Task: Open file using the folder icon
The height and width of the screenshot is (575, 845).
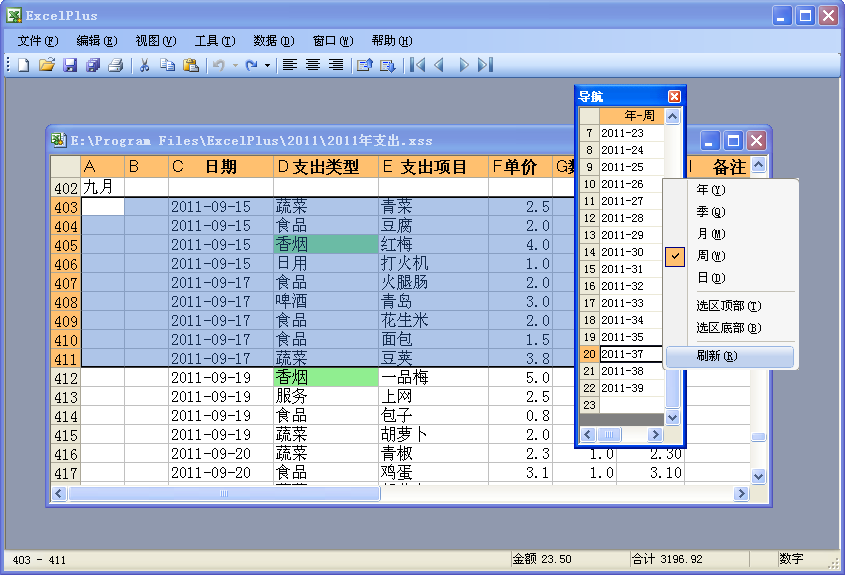Action: (x=47, y=65)
